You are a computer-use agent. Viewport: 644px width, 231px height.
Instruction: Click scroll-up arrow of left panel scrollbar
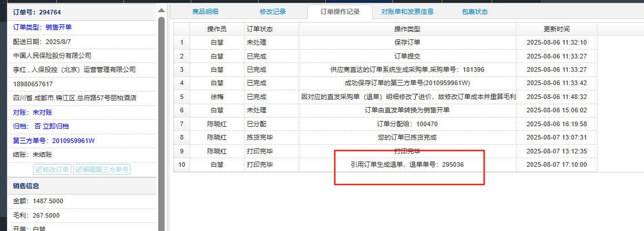click(161, 10)
